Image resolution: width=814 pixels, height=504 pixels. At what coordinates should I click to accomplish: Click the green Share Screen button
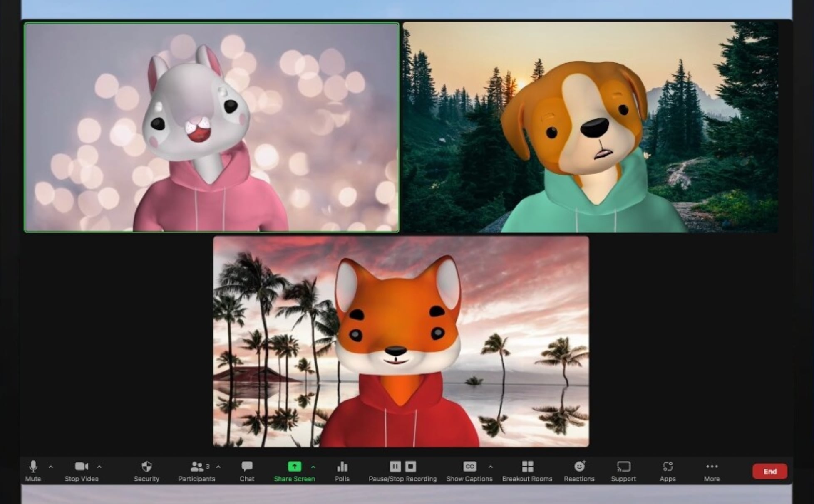pos(294,467)
